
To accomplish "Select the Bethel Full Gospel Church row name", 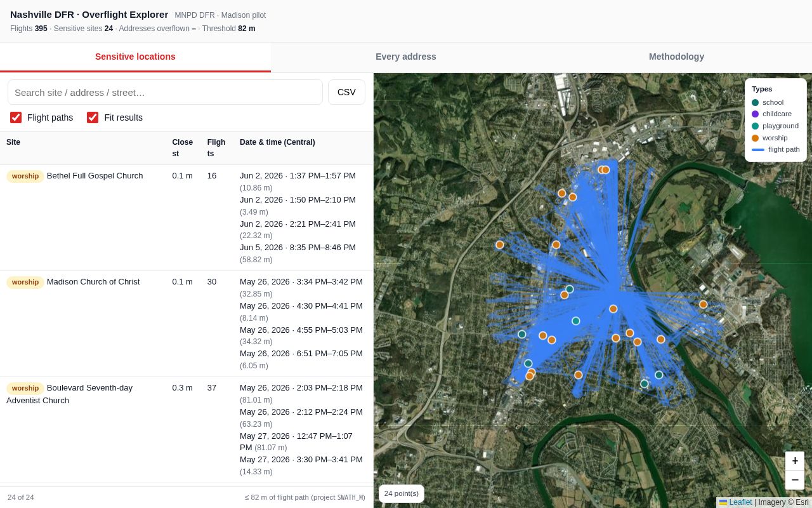I will click(95, 176).
